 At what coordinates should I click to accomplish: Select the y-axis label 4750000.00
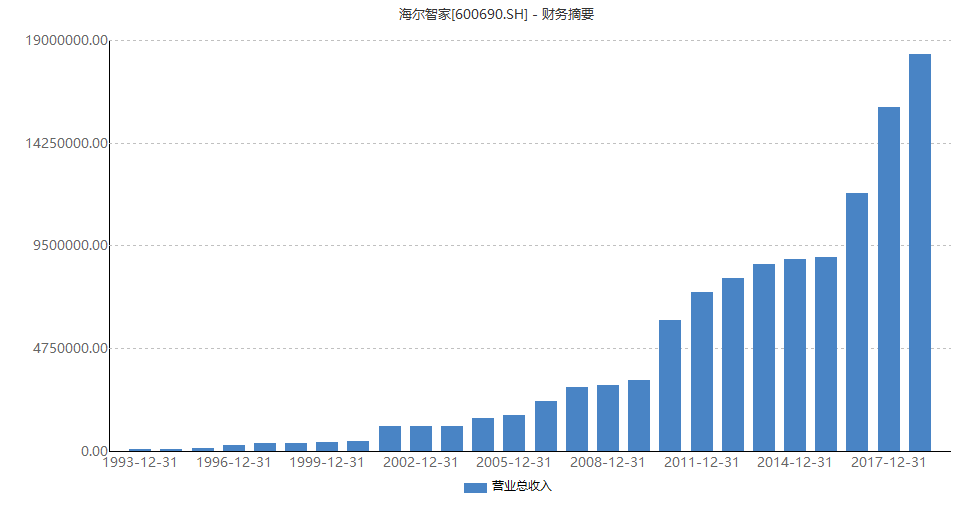coord(71,348)
